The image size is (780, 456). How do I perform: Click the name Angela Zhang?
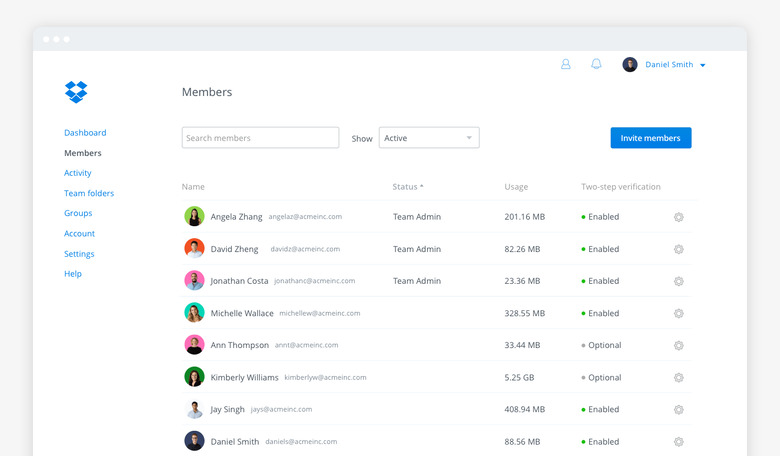point(236,217)
